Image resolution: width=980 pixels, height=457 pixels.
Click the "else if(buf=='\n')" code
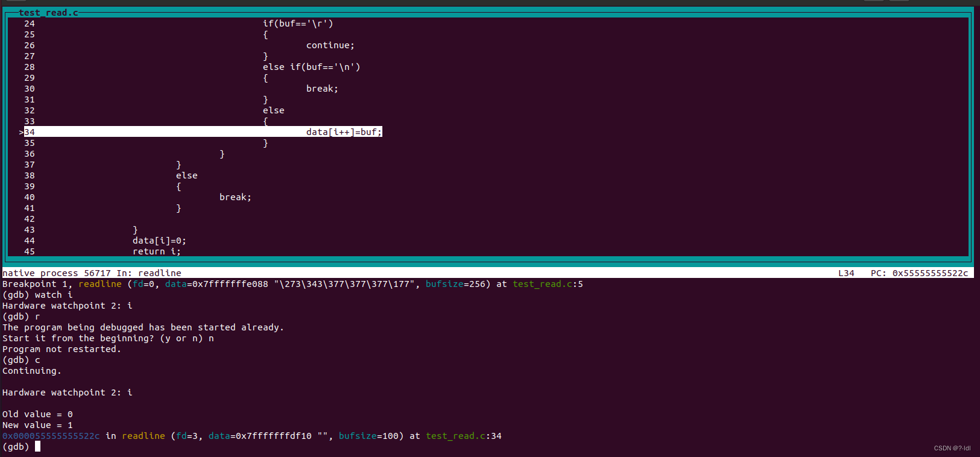(311, 67)
